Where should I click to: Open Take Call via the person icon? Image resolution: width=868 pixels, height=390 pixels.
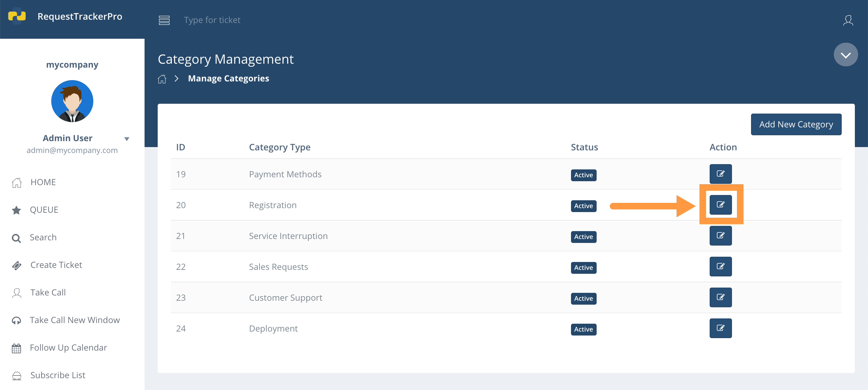point(16,292)
